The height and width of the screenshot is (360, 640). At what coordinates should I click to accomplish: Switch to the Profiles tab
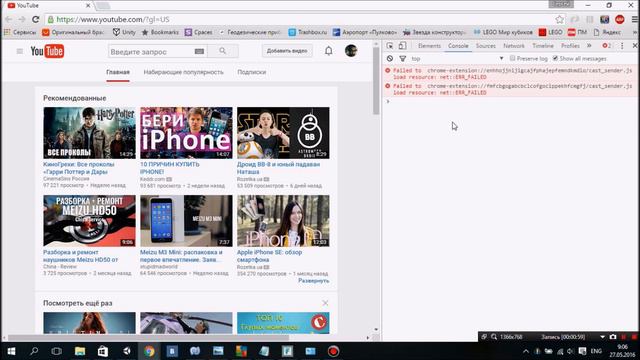(570, 46)
